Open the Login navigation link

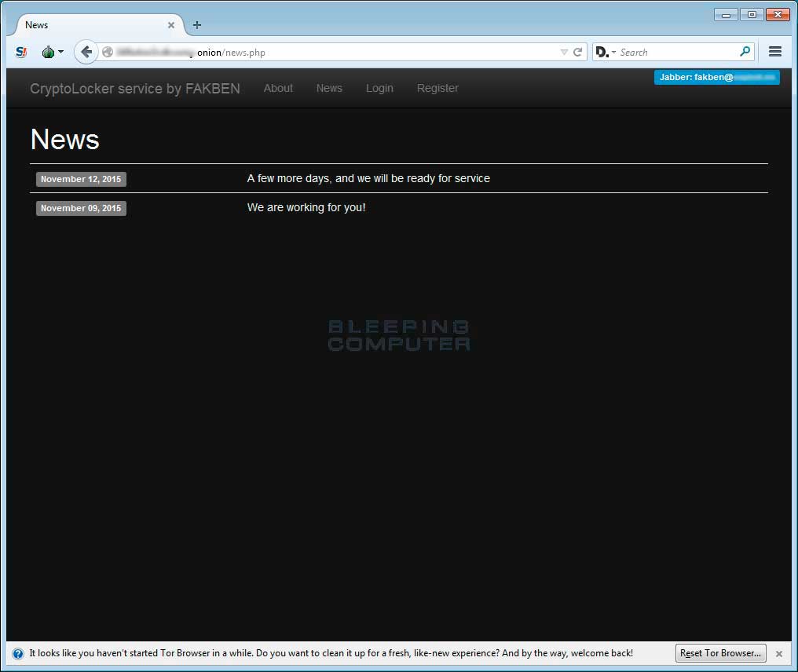click(x=379, y=88)
